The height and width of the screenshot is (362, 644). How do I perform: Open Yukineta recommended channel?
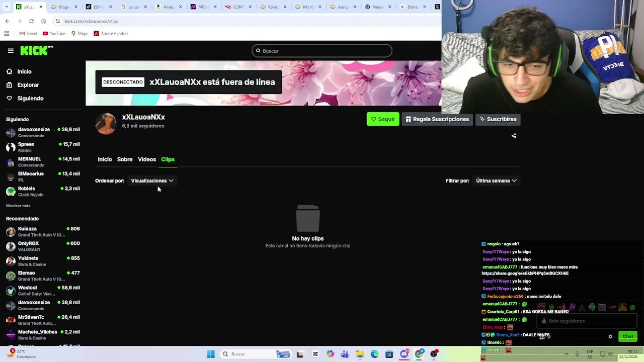(43, 261)
